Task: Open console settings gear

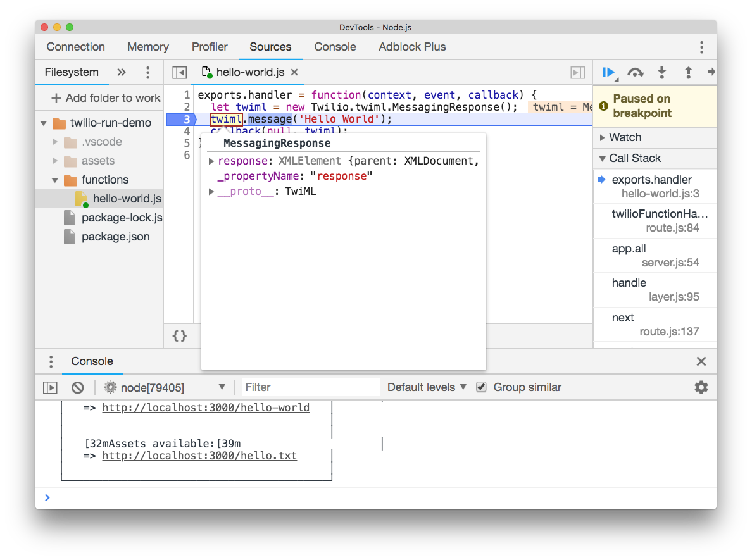Action: coord(701,387)
